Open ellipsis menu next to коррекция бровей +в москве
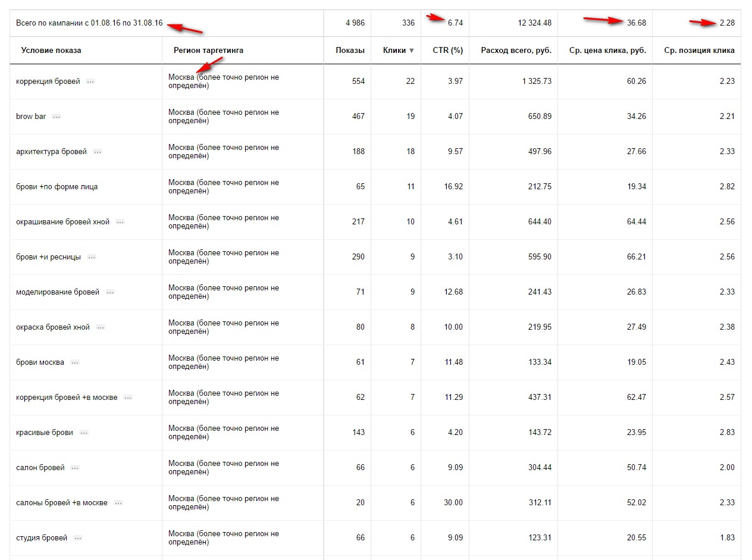752x560 pixels. click(x=128, y=398)
